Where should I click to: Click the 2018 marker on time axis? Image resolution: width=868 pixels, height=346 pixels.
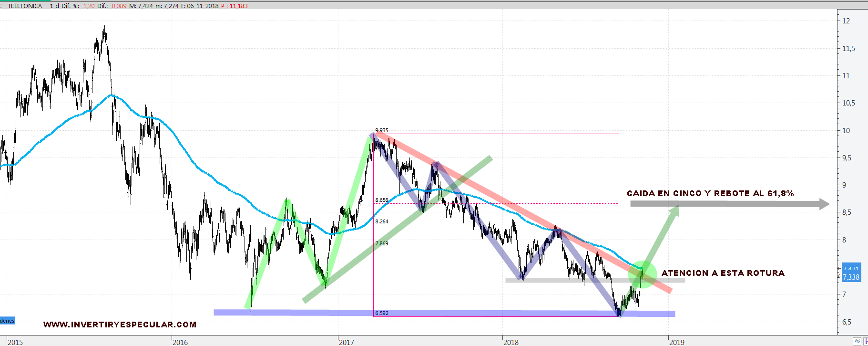tap(511, 342)
